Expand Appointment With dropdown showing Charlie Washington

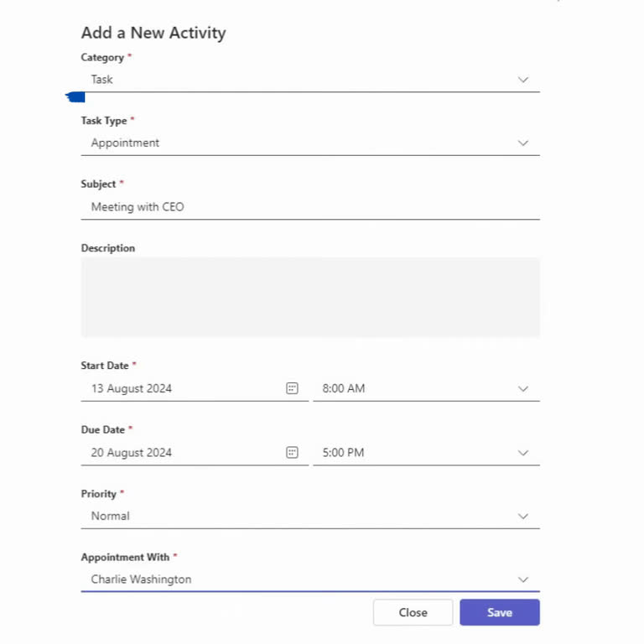310,579
